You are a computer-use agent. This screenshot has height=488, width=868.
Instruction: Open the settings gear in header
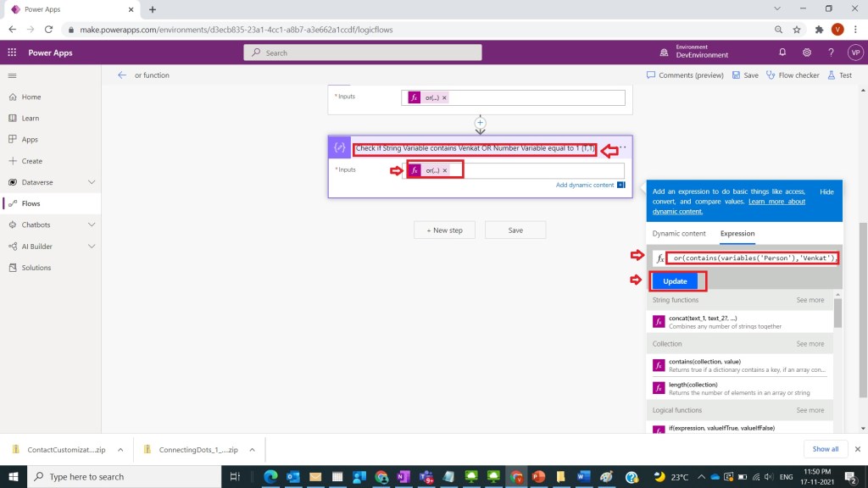coord(807,53)
